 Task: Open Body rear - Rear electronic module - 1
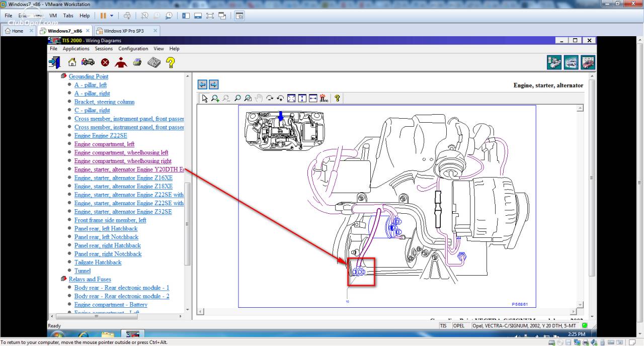point(122,288)
